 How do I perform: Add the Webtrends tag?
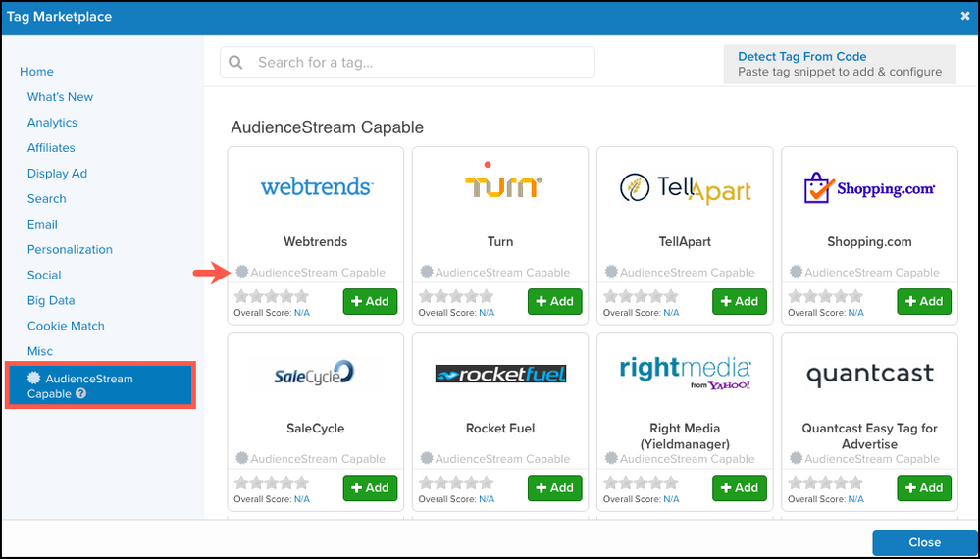(x=370, y=301)
